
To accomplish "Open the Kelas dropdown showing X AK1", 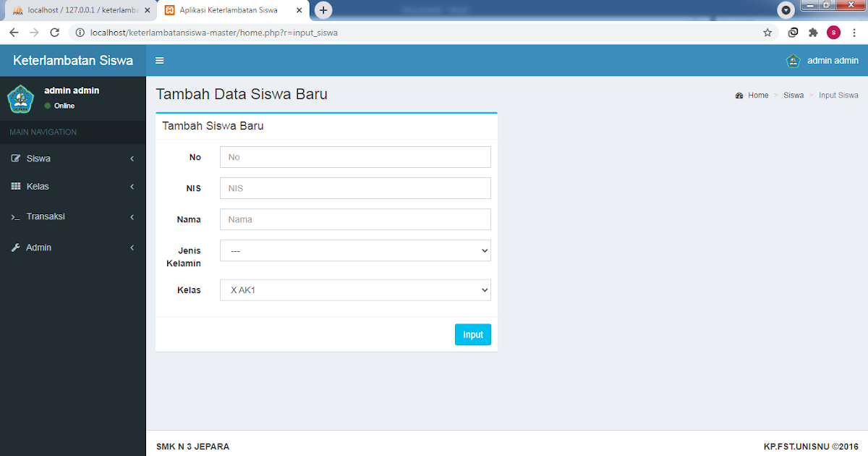I will [x=355, y=290].
